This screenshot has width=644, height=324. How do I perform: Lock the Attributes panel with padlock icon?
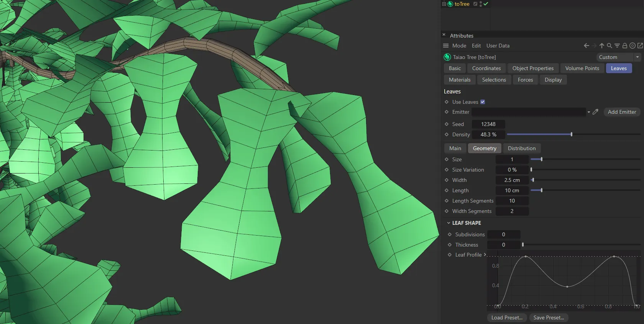(625, 46)
